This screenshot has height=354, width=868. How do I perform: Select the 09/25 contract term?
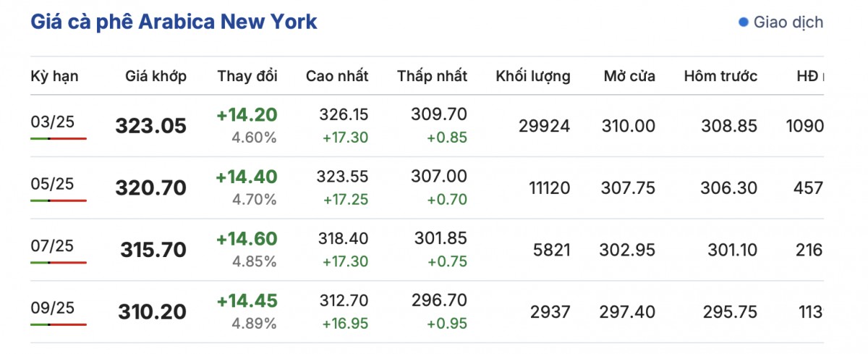tap(52, 308)
